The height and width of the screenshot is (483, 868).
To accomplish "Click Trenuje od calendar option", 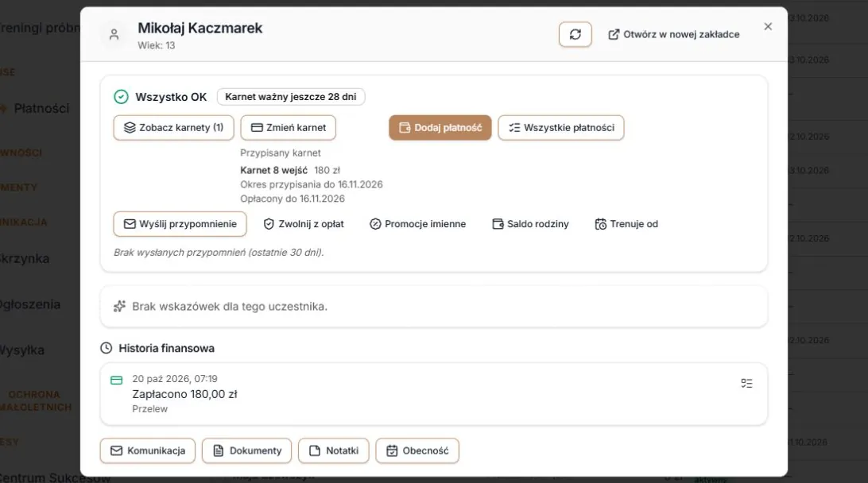I will pos(626,224).
